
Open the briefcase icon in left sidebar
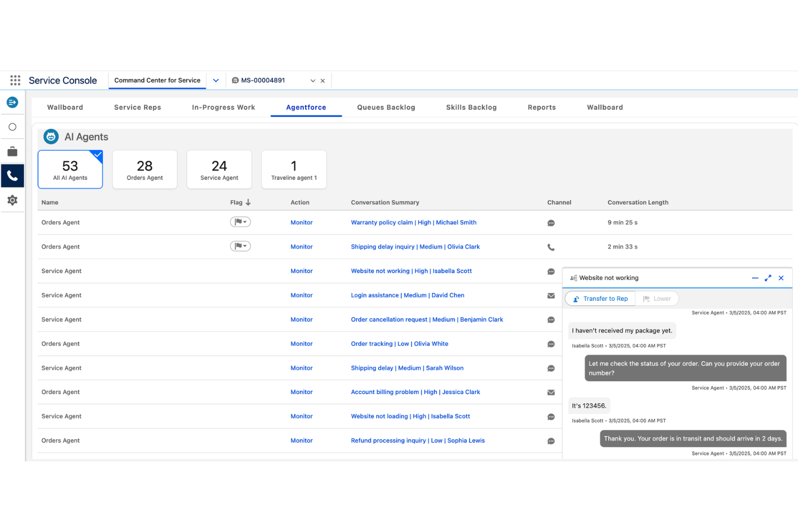click(x=12, y=151)
